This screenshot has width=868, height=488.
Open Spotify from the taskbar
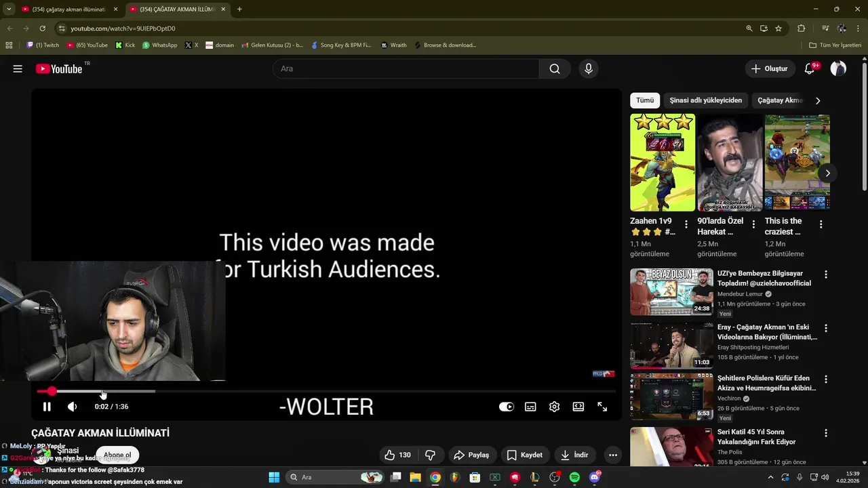[x=574, y=477]
